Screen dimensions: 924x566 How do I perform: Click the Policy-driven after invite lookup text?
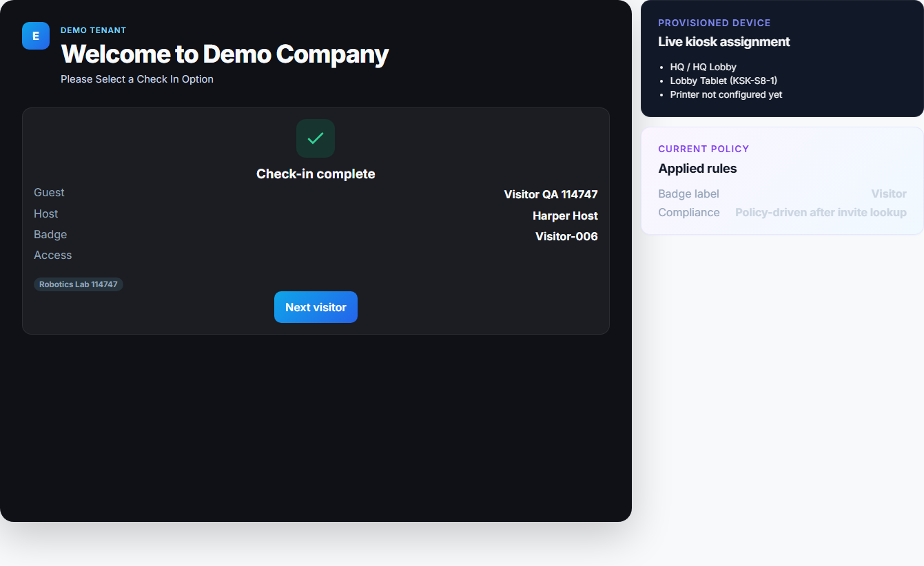pos(821,213)
